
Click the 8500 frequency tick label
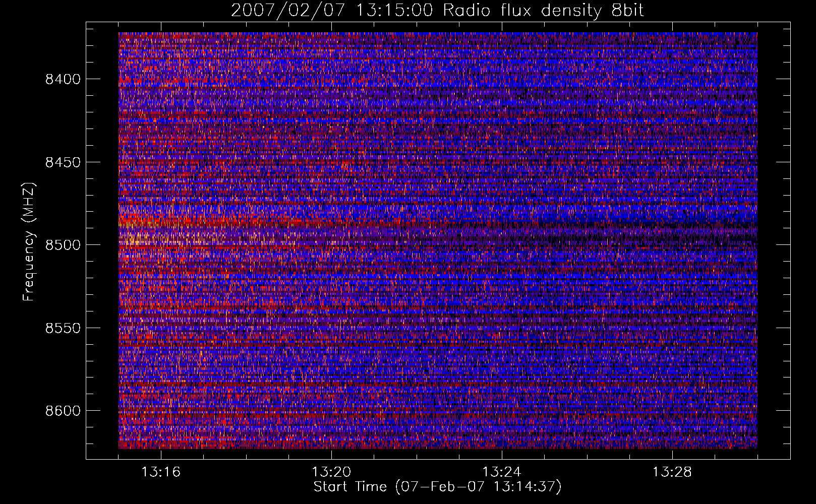click(63, 245)
